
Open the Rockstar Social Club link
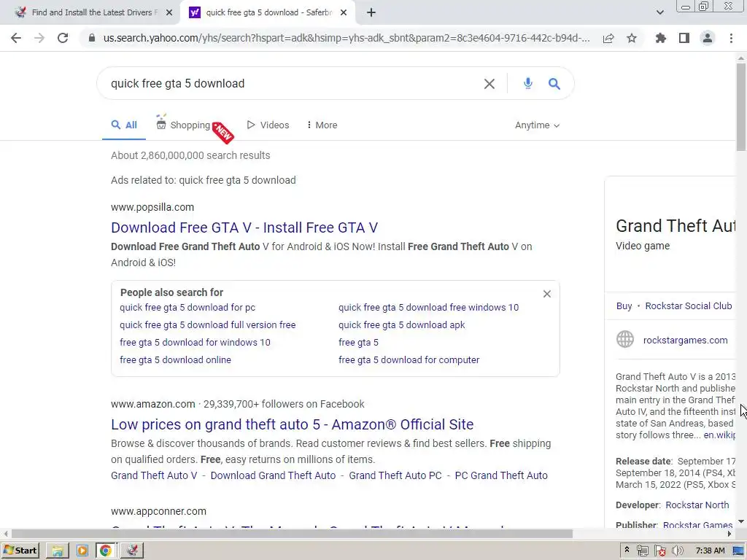[689, 306]
